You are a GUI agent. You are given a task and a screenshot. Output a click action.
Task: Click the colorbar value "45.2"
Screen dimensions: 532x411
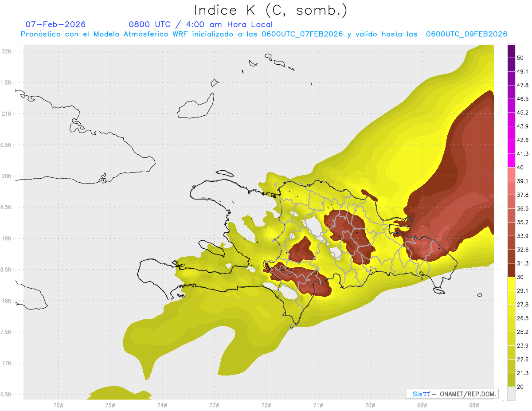click(x=523, y=113)
